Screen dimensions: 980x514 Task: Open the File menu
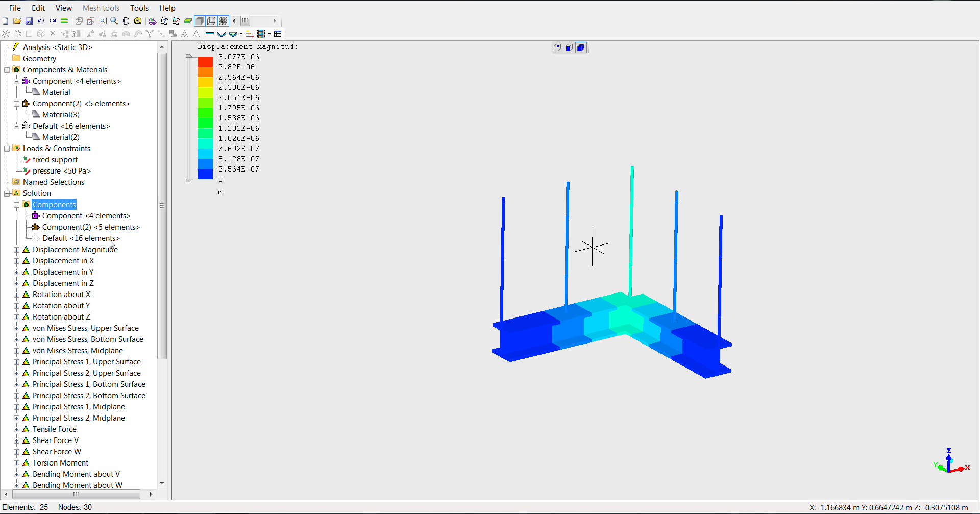(x=15, y=8)
